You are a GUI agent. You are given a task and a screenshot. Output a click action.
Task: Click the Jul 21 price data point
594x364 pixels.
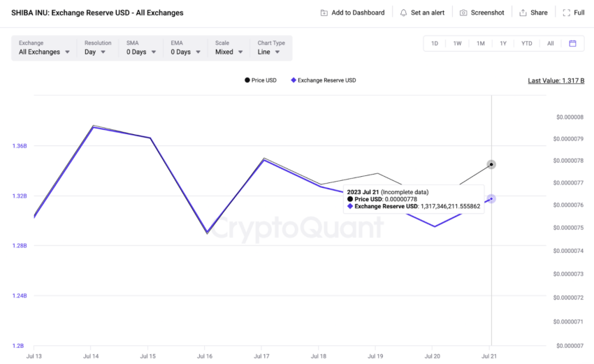(491, 164)
